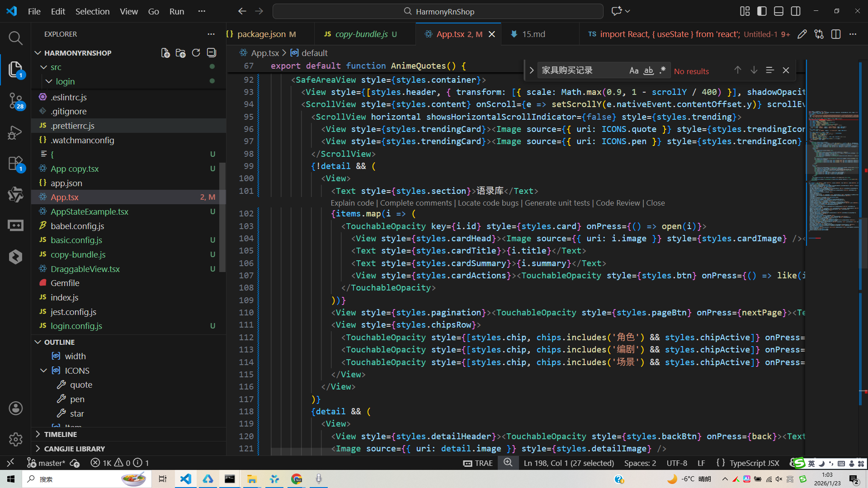868x488 pixels.
Task: Open the Selection menu
Action: point(92,11)
